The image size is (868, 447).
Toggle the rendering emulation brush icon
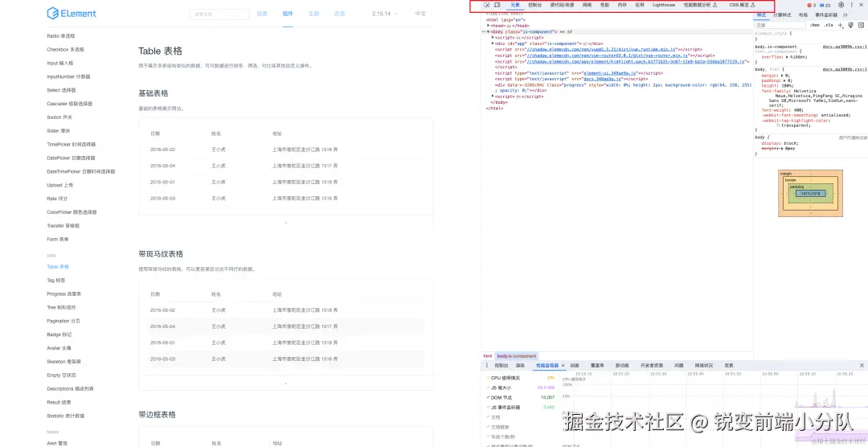(x=850, y=25)
